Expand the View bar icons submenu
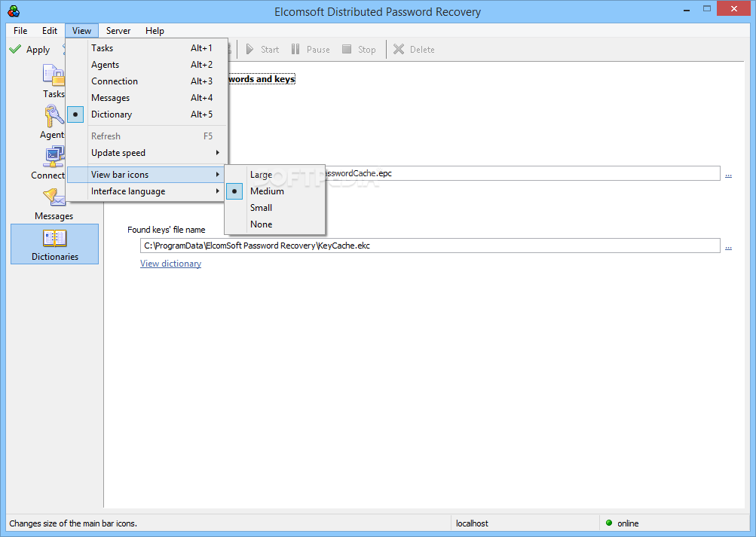The width and height of the screenshot is (756, 537). coord(146,174)
